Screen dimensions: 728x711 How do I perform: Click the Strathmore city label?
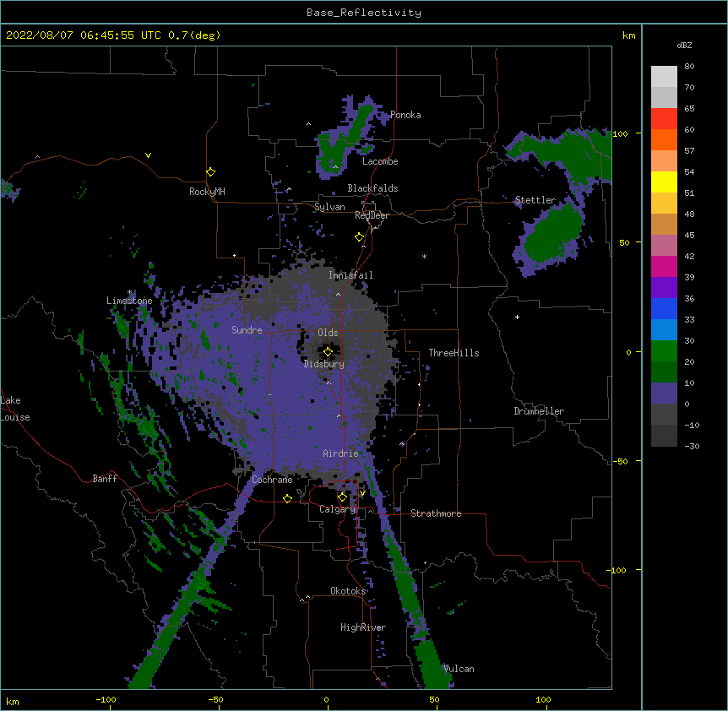[x=436, y=513]
